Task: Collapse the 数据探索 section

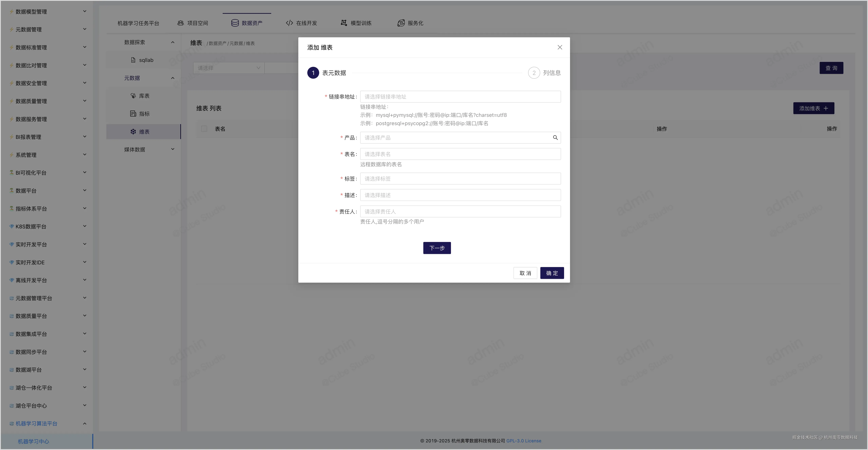Action: click(x=172, y=42)
